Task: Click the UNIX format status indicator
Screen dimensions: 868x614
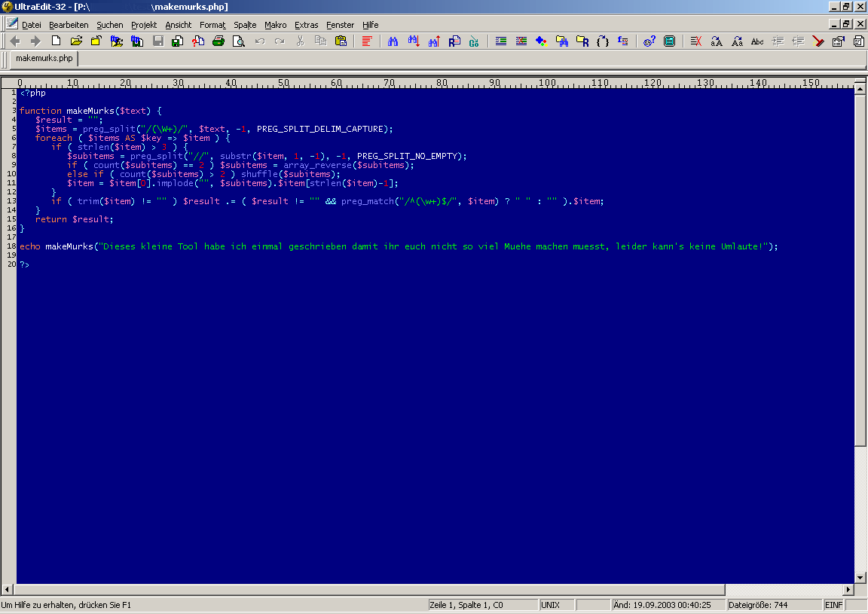Action: click(550, 605)
